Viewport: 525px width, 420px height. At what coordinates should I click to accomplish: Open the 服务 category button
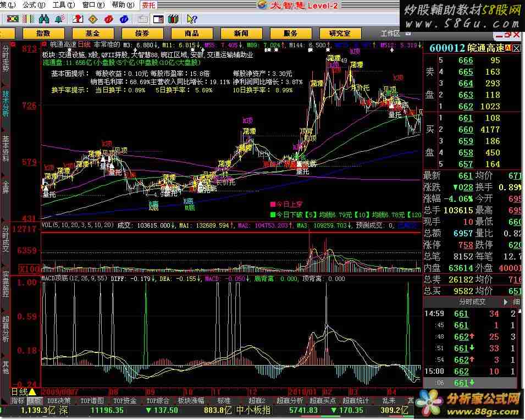pos(291,33)
